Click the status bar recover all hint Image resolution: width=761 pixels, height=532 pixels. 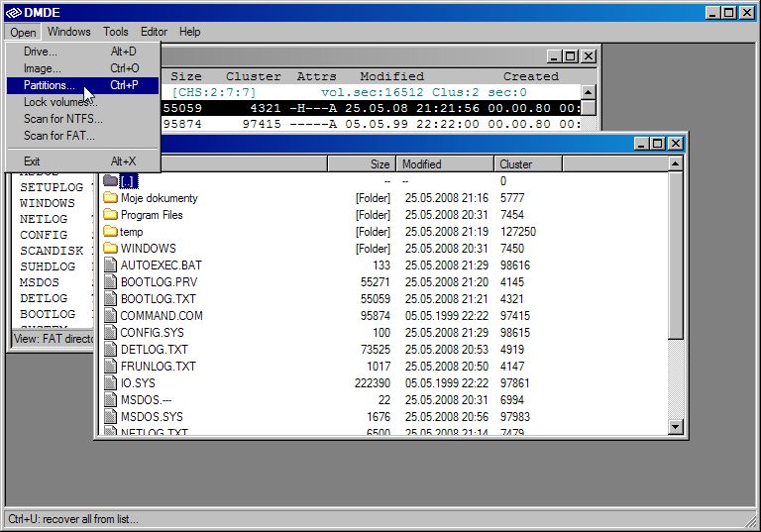tap(73, 519)
